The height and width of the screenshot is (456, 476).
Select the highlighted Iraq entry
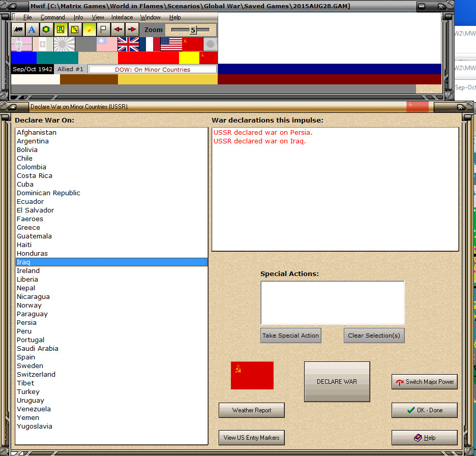[111, 262]
